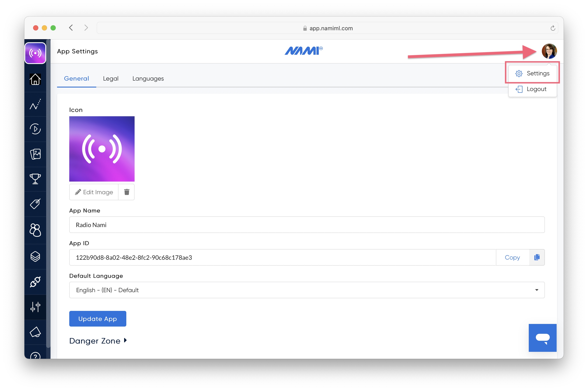The height and width of the screenshot is (391, 588).
Task: Click the megaphone icon in sidebar
Action: (35, 332)
